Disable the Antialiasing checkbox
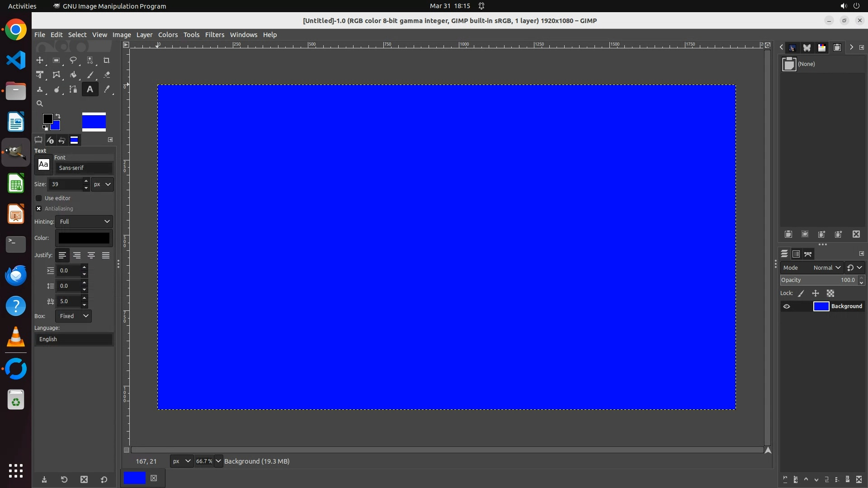 (x=39, y=208)
